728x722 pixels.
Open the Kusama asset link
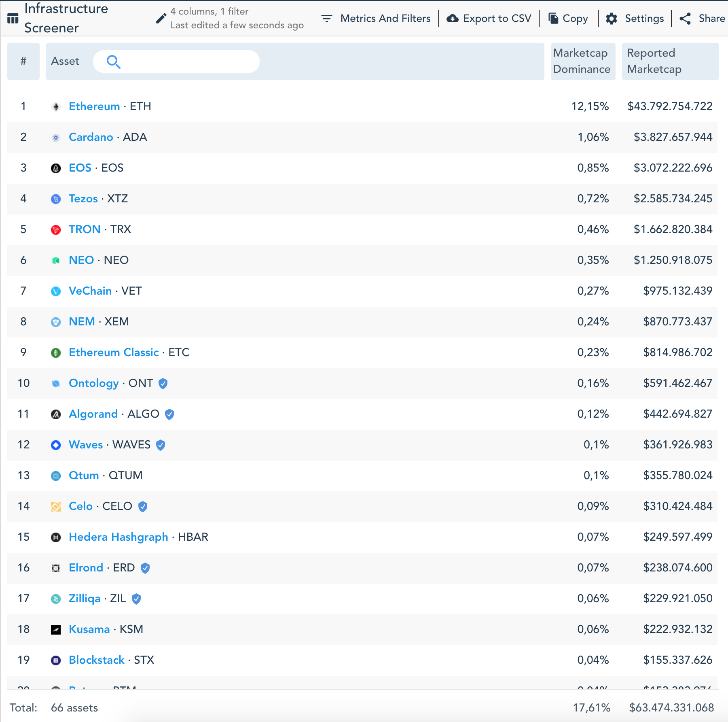pos(89,629)
